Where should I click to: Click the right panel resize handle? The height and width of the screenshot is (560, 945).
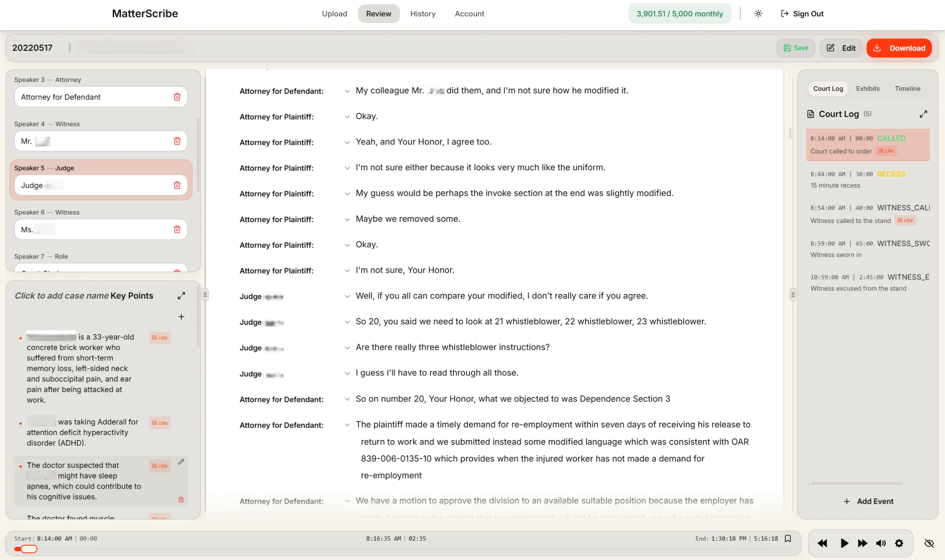coord(793,294)
